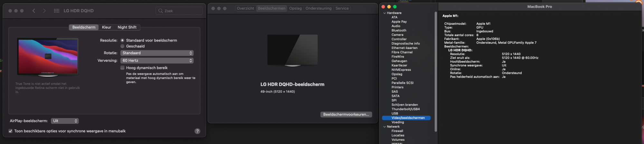Click the 5120 x 1440 @ 60.00Hz value
Image resolution: width=644 pixels, height=144 pixels.
[x=520, y=58]
